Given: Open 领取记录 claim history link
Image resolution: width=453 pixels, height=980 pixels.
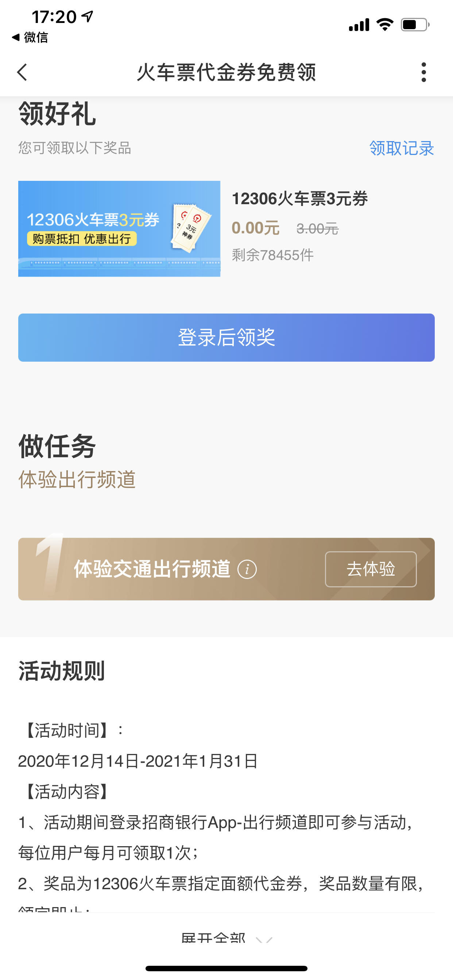Looking at the screenshot, I should pyautogui.click(x=402, y=148).
